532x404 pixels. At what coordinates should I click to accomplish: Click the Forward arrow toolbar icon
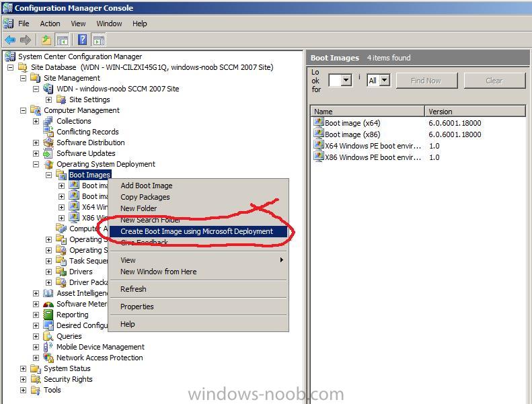[x=26, y=40]
